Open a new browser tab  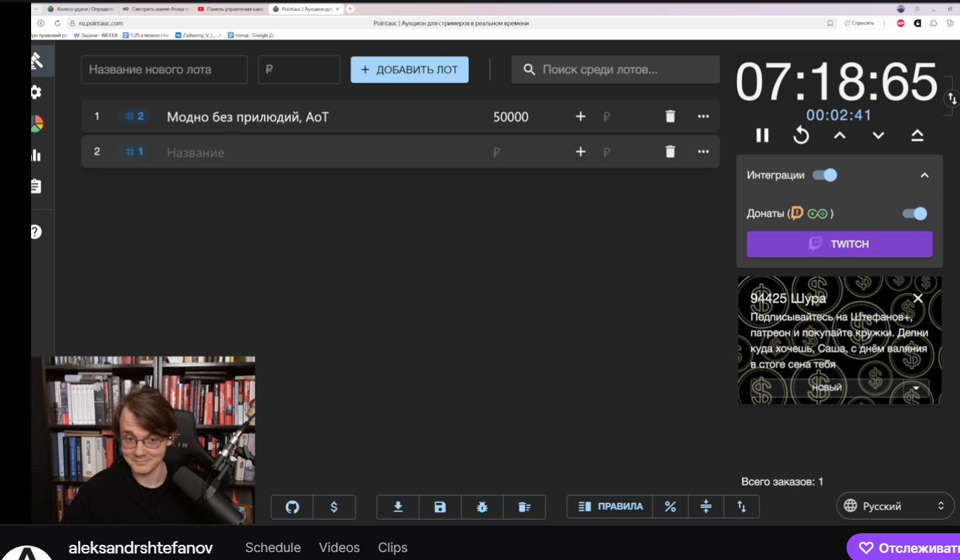(351, 9)
